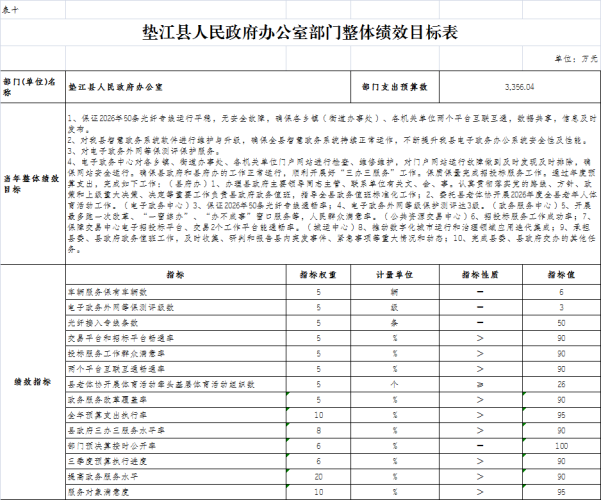Select the 部门(单位)名称 label cell
The width and height of the screenshot is (602, 500).
click(x=31, y=87)
